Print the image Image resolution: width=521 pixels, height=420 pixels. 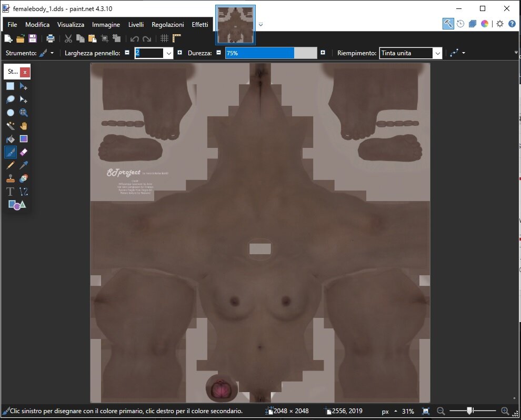click(50, 38)
